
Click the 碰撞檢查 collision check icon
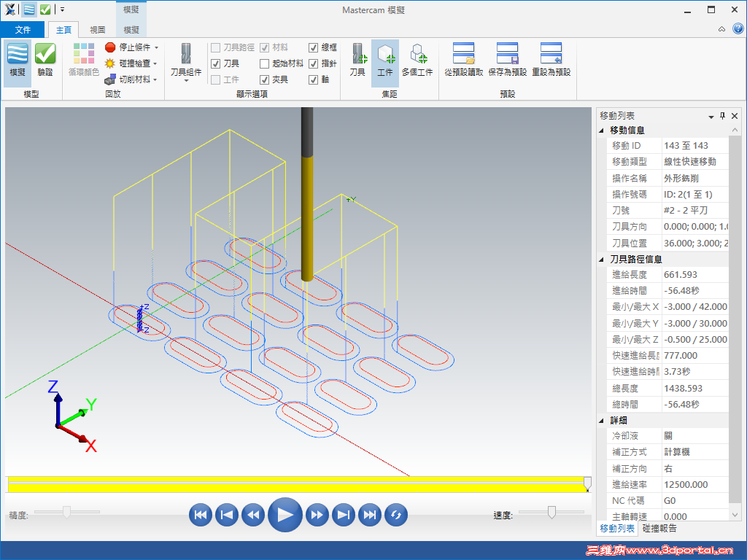110,63
